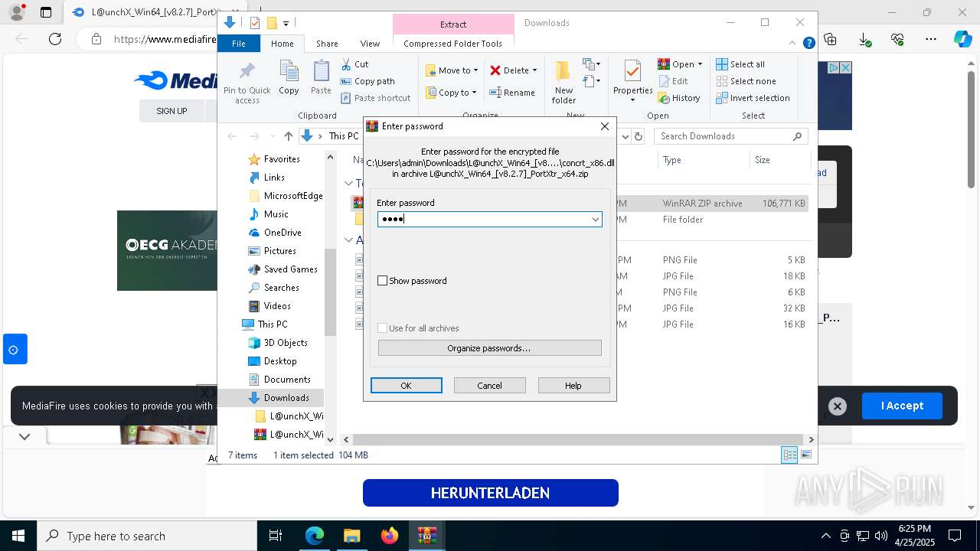Click the Edit item in Open group
This screenshot has width=980, height=551.
click(x=673, y=81)
